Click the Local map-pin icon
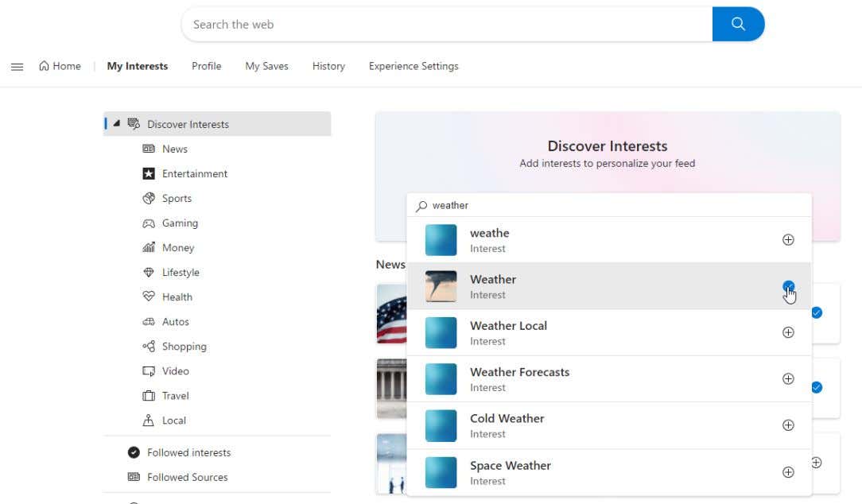The width and height of the screenshot is (862, 504). pos(149,421)
